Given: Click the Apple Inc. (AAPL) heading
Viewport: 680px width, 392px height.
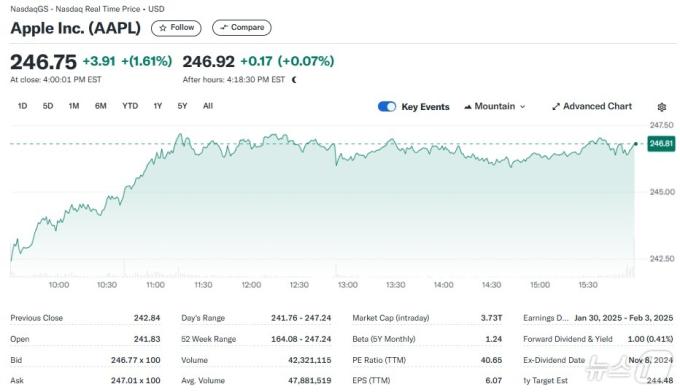Looking at the screenshot, I should pyautogui.click(x=75, y=28).
